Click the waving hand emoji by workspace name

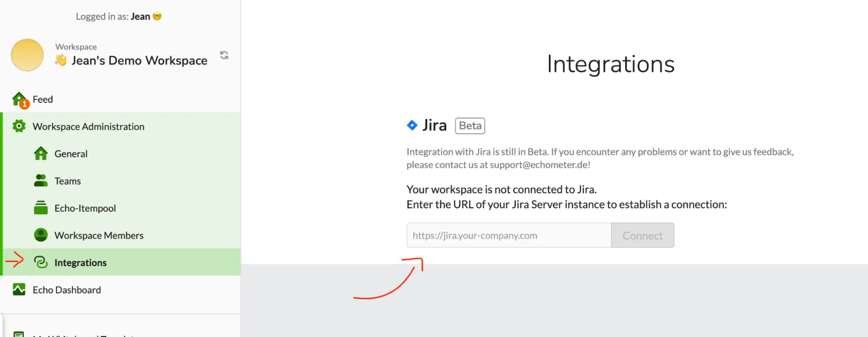tap(61, 60)
